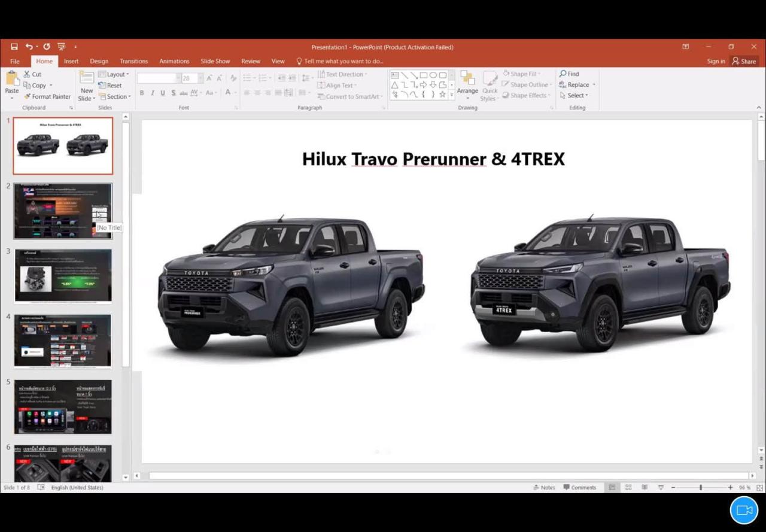Toggle the Notes pane
766x532 pixels.
[544, 488]
